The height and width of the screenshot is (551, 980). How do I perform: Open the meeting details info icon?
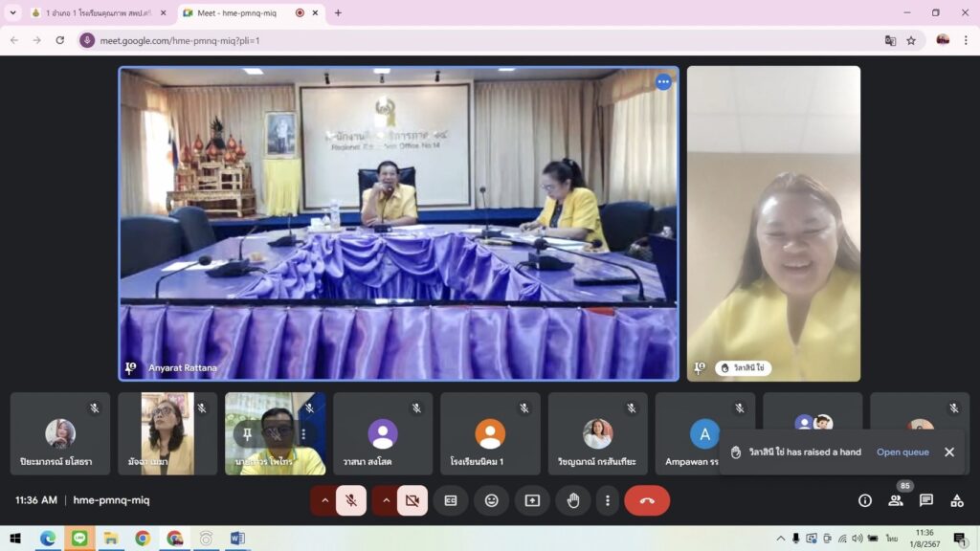(x=865, y=500)
